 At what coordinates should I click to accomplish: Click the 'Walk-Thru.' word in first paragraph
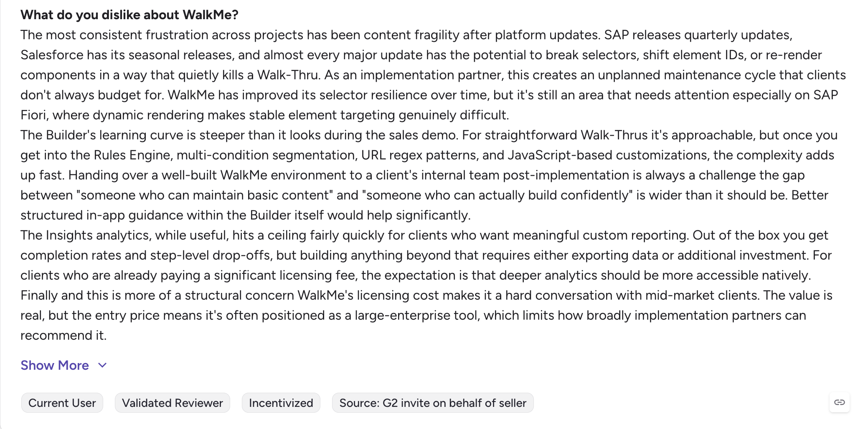click(289, 75)
